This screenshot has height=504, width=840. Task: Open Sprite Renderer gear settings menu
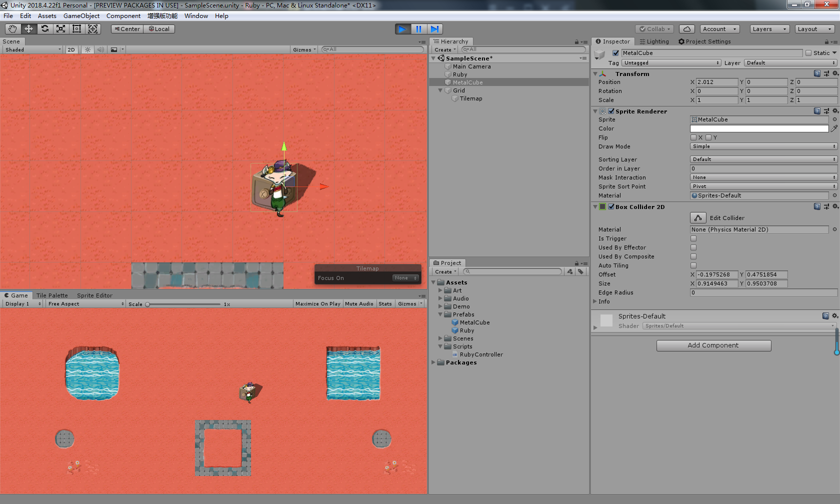coord(835,111)
